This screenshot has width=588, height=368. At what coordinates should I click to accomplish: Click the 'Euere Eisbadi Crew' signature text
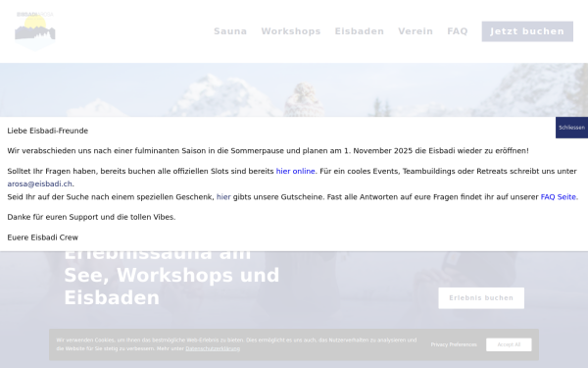pyautogui.click(x=43, y=237)
